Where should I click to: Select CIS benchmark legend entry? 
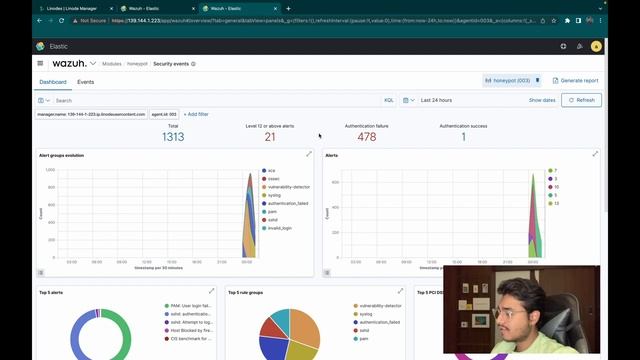click(188, 339)
